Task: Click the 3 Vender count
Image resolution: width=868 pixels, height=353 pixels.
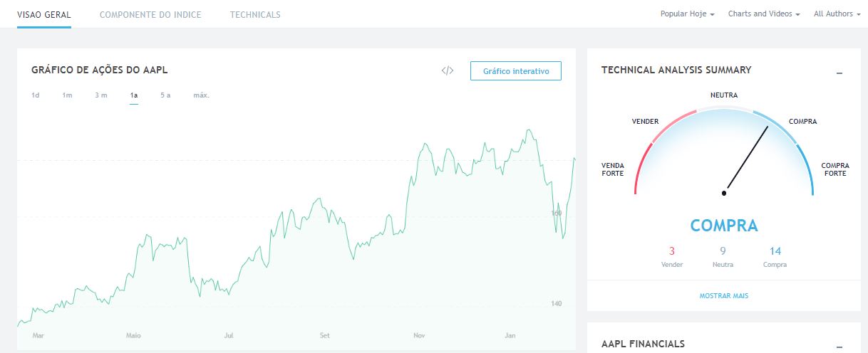Action: 671,251
